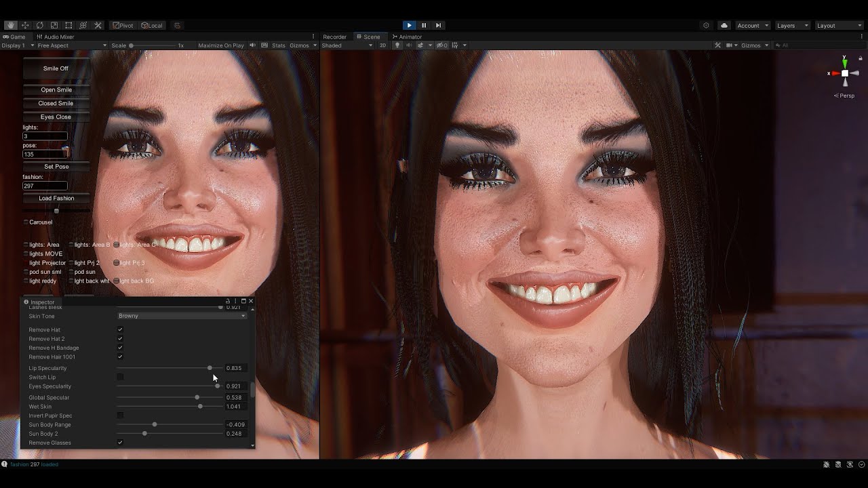
Task: Select the Rect tool
Action: tap(68, 25)
